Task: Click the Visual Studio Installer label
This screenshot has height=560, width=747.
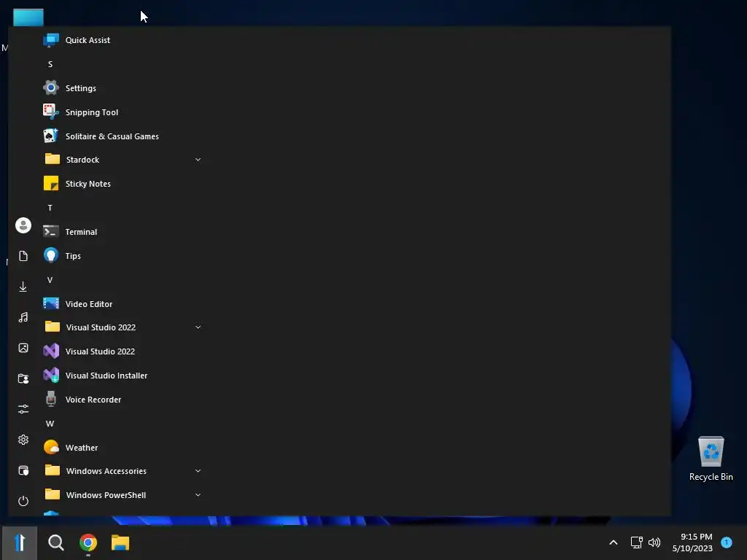Action: [107, 376]
